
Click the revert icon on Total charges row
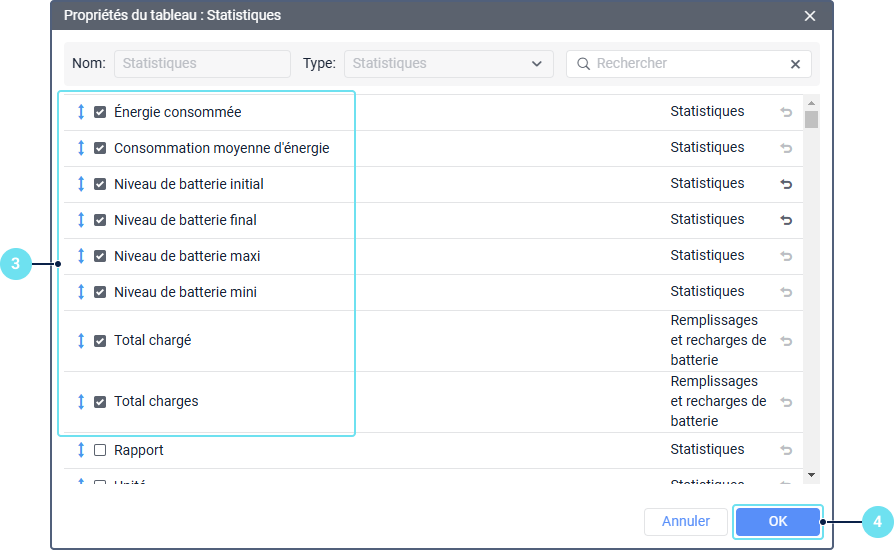[x=786, y=402]
